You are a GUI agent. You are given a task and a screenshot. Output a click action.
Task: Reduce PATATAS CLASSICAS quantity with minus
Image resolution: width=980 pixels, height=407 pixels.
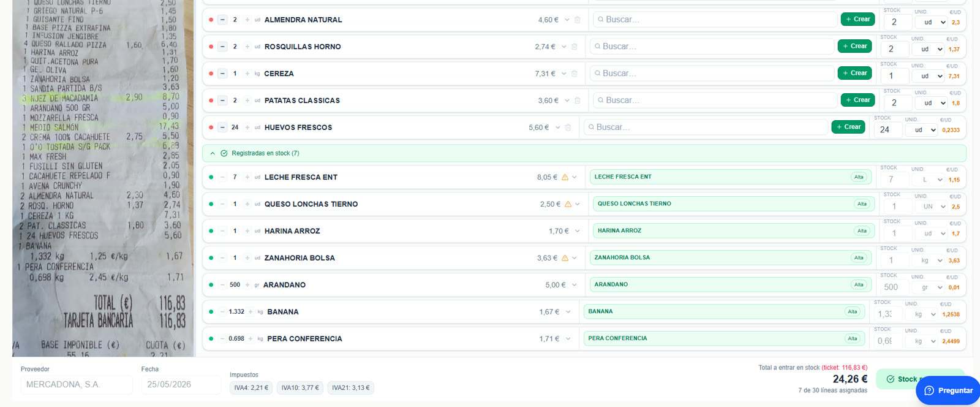222,101
